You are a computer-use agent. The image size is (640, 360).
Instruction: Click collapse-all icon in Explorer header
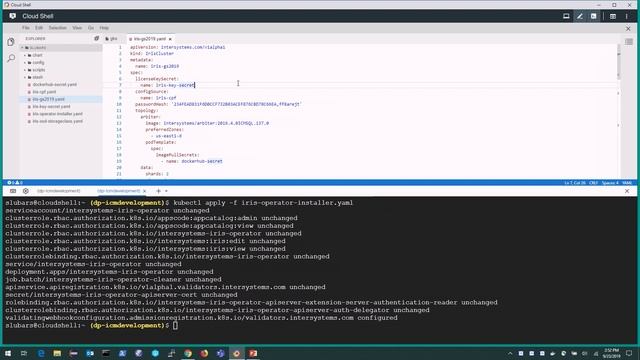[x=96, y=38]
